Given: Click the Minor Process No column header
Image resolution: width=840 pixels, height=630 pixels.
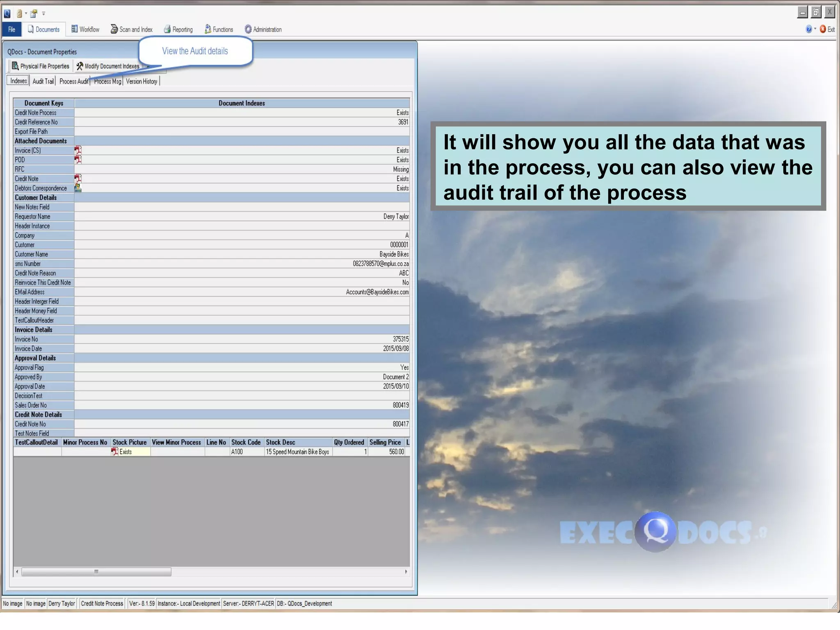Looking at the screenshot, I should pos(85,442).
